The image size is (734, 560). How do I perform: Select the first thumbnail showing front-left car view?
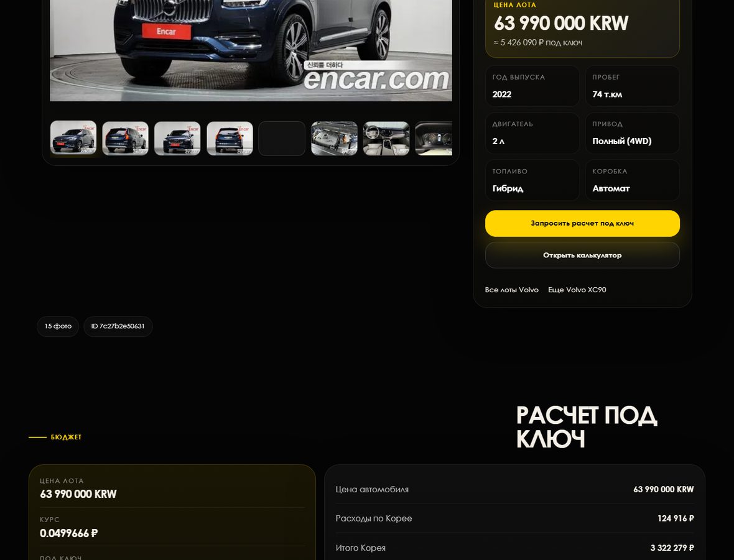(73, 138)
